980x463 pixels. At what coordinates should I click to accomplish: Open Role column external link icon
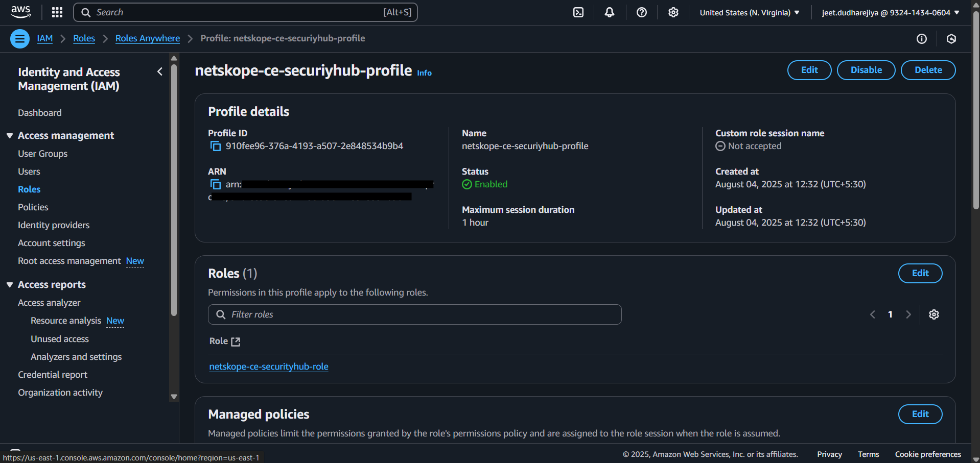pyautogui.click(x=236, y=342)
